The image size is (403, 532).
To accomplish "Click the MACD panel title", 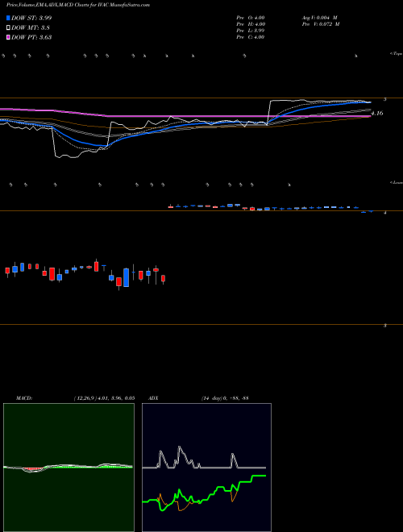I will [x=24, y=398].
